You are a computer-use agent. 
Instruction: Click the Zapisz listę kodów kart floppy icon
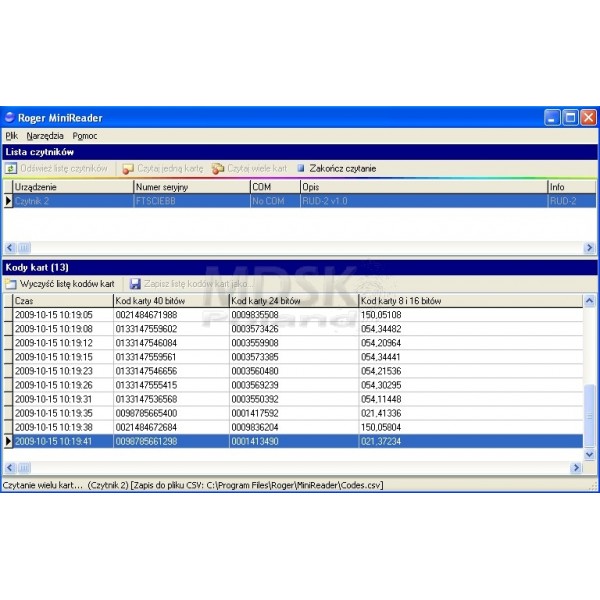(135, 284)
